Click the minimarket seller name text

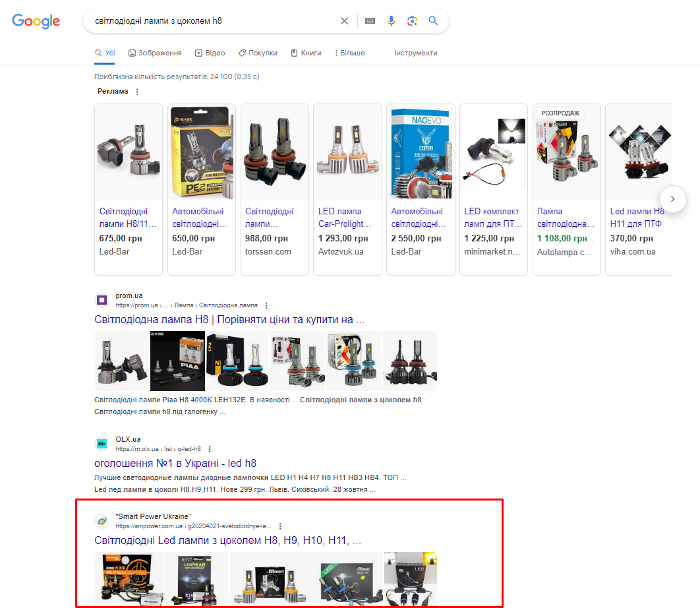pos(492,251)
